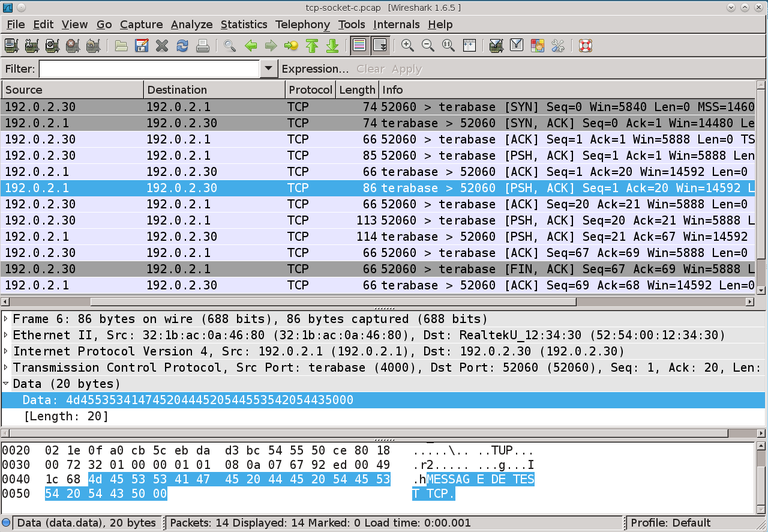Click the display filter text field

(149, 69)
